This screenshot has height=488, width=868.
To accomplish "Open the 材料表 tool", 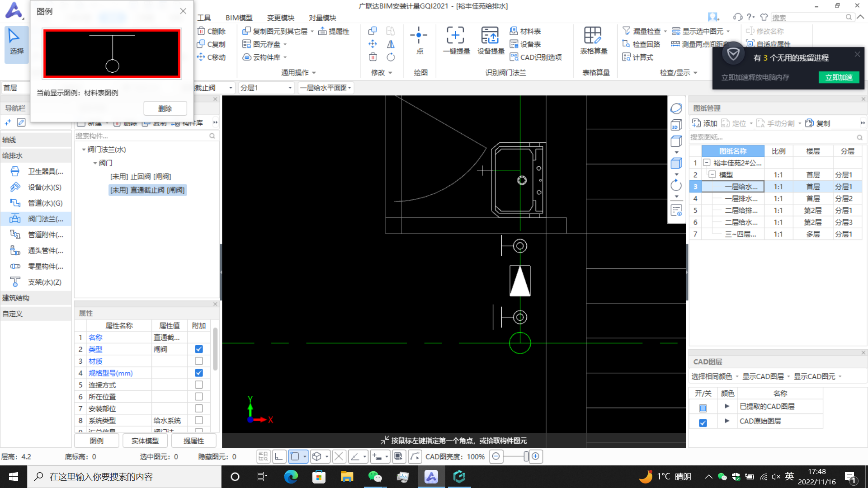I will tap(525, 31).
